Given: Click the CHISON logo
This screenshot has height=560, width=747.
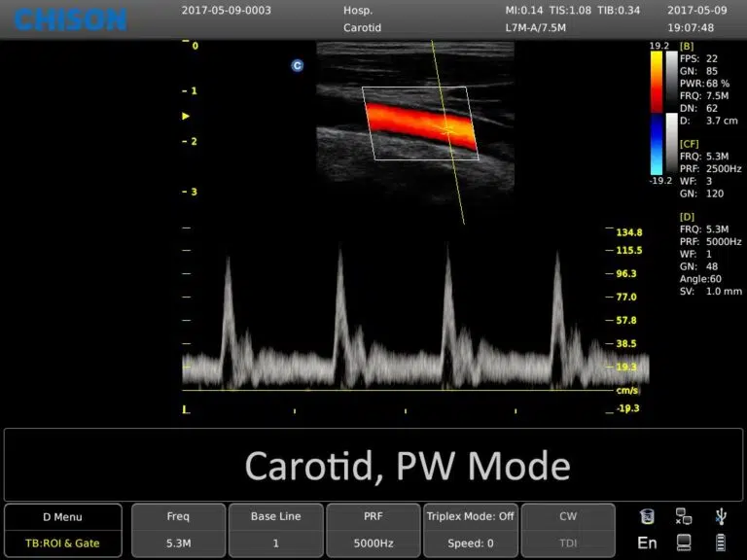Looking at the screenshot, I should [x=70, y=18].
